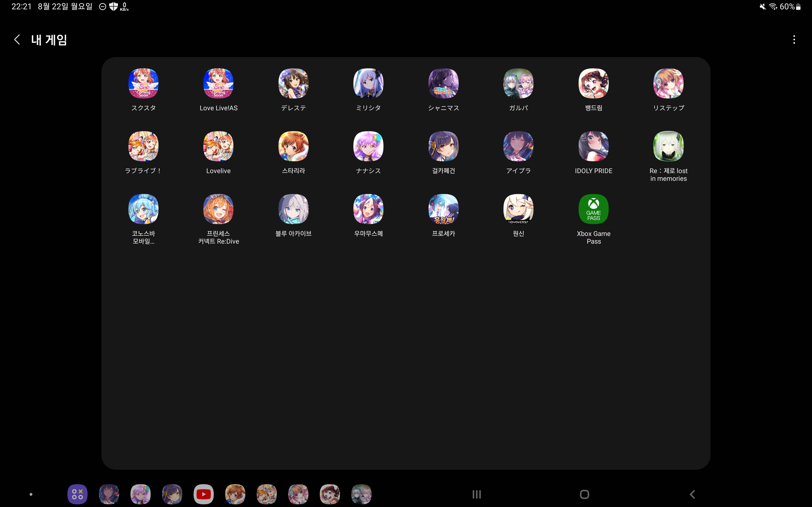Open the 코노스바 모바일 game

pyautogui.click(x=143, y=209)
